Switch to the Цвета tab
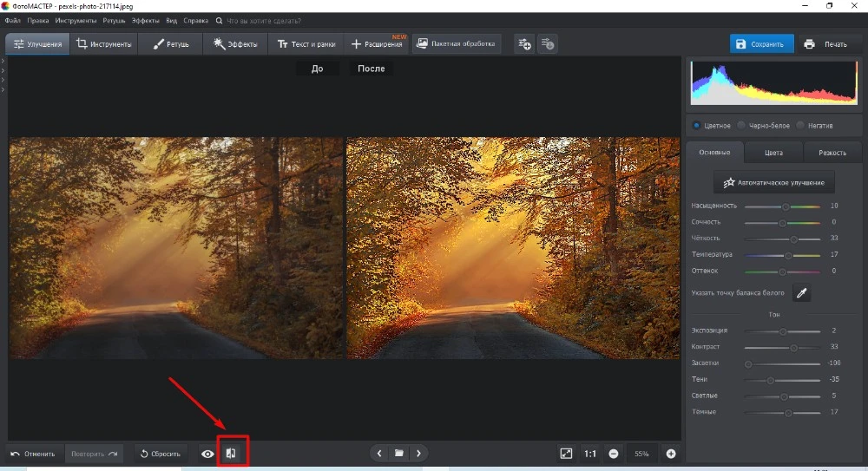Image resolution: width=868 pixels, height=471 pixels. pos(773,153)
